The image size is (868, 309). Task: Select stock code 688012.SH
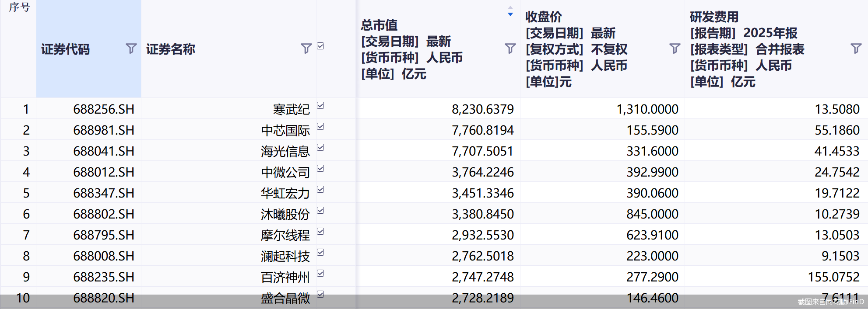(104, 172)
